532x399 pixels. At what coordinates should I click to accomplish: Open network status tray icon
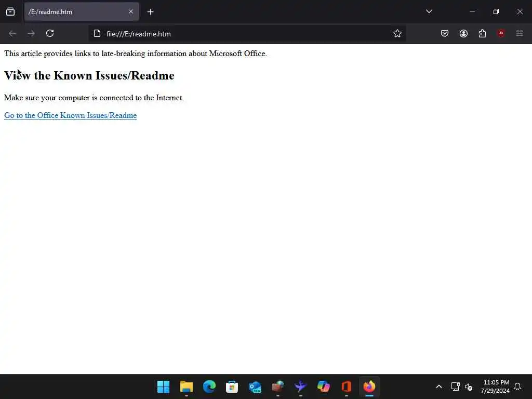pyautogui.click(x=455, y=387)
